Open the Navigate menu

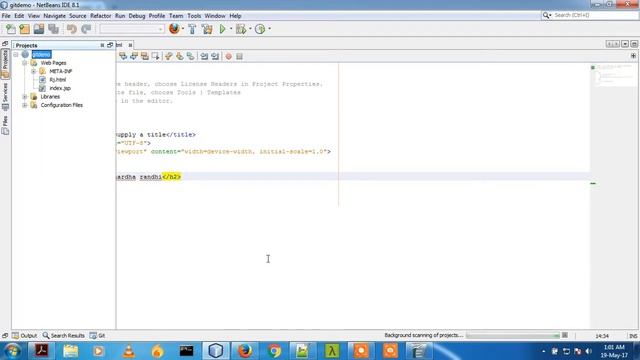point(54,16)
